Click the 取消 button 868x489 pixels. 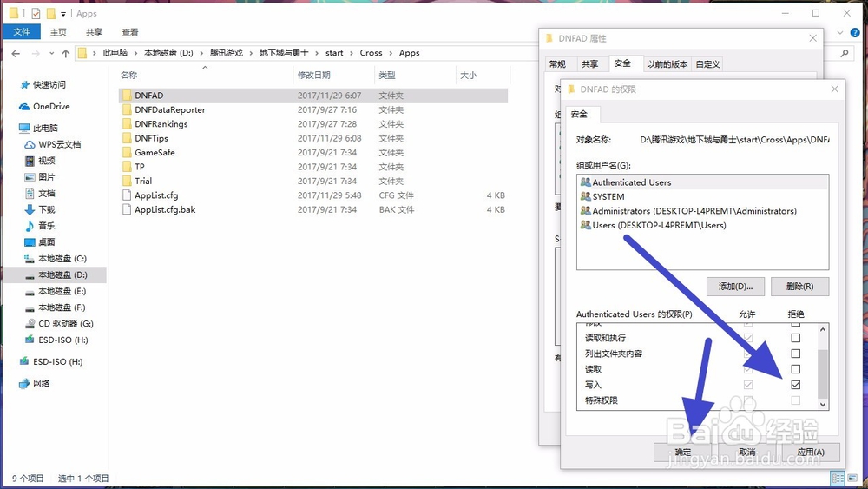click(746, 452)
